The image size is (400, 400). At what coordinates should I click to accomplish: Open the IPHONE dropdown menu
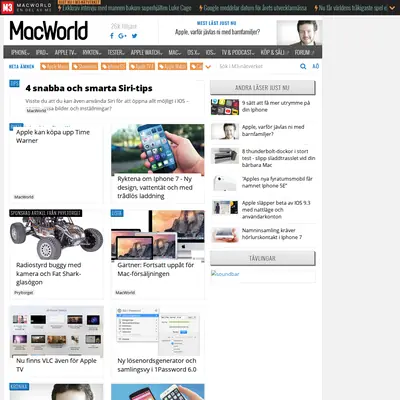[x=20, y=52]
